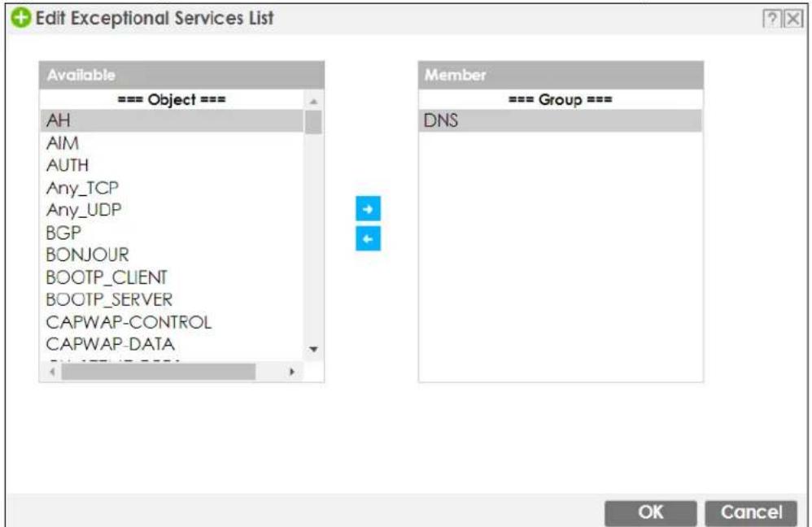Click the green plus icon in title
This screenshot has width=812, height=527.
pyautogui.click(x=20, y=18)
